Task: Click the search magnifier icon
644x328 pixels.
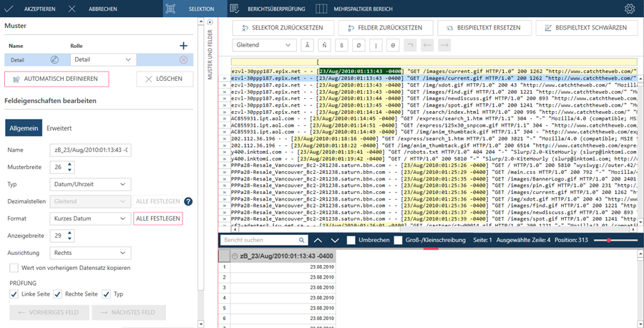Action: (x=301, y=240)
